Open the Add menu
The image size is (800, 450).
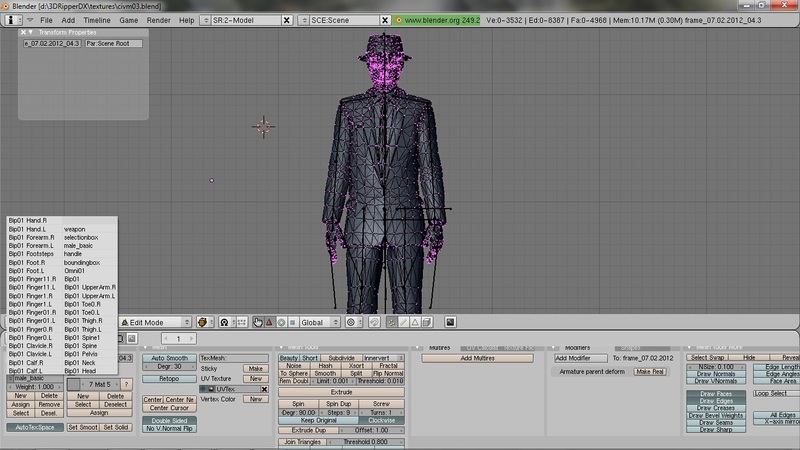[x=68, y=20]
